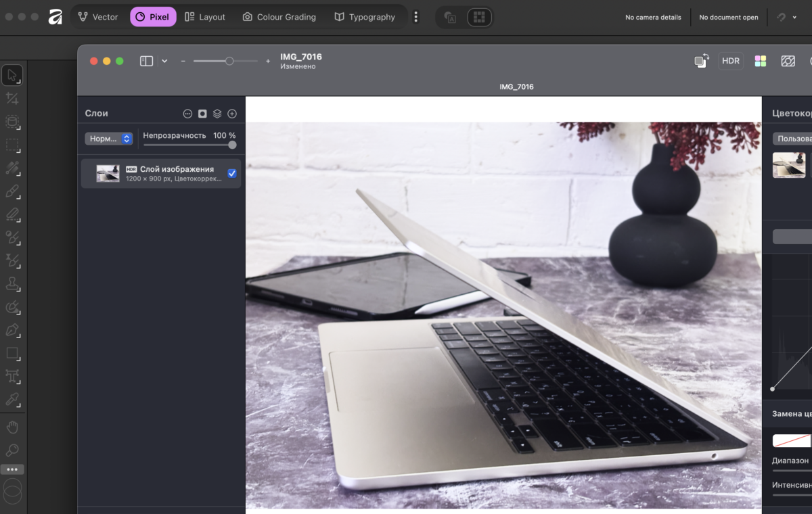Open the assistant dropdown arrow at top right
This screenshot has width=812, height=514.
794,18
